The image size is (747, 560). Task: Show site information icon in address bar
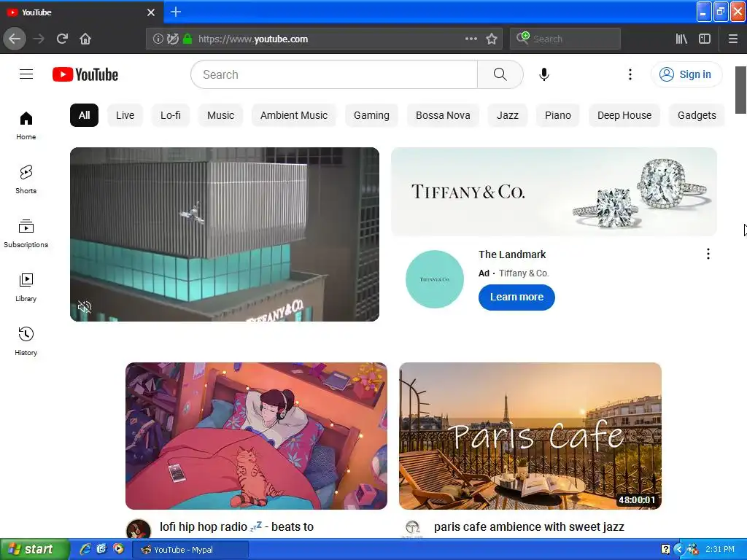pyautogui.click(x=158, y=39)
